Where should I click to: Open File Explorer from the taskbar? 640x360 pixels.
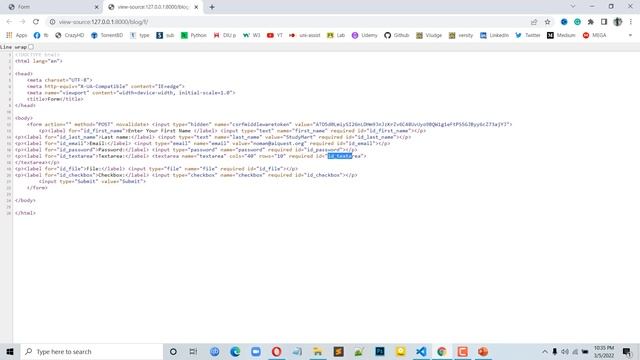pos(318,351)
